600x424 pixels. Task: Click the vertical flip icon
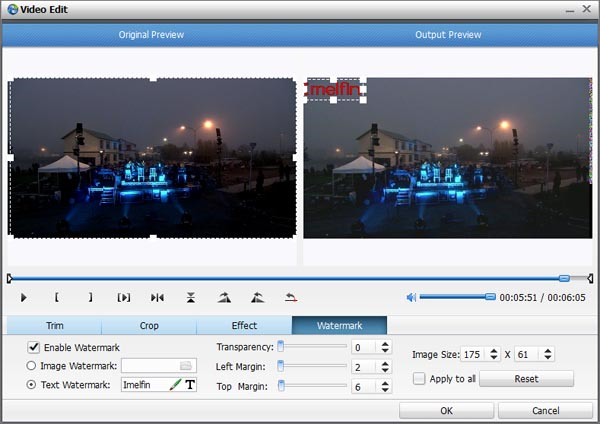coord(191,297)
